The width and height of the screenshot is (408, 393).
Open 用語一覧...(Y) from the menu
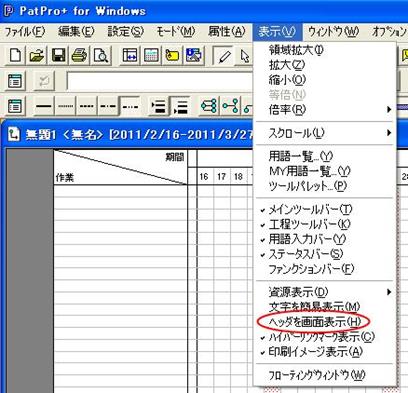click(301, 156)
